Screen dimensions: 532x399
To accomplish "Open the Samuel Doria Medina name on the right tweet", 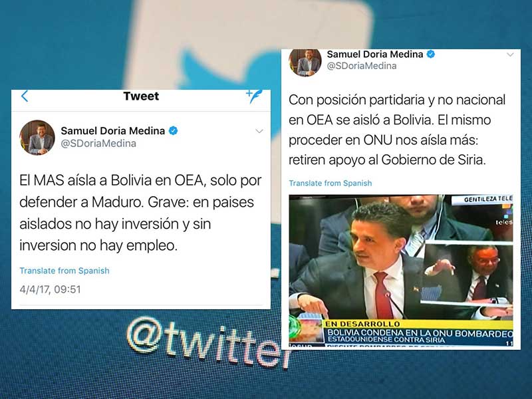I will point(375,55).
